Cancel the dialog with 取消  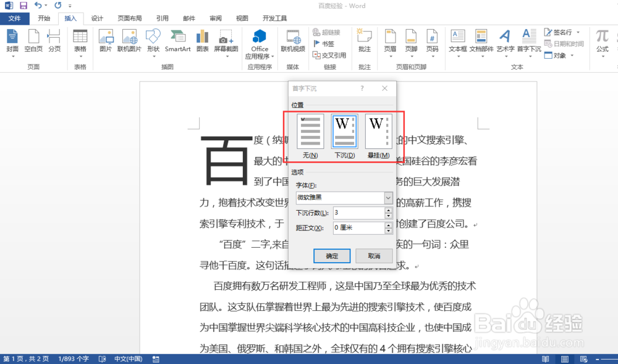click(x=374, y=256)
